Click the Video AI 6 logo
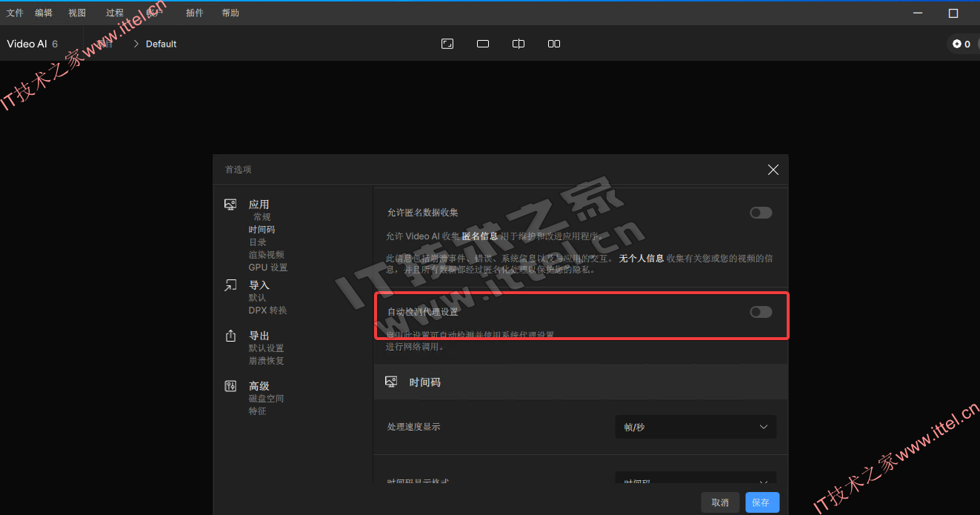This screenshot has width=980, height=515. pyautogui.click(x=33, y=44)
